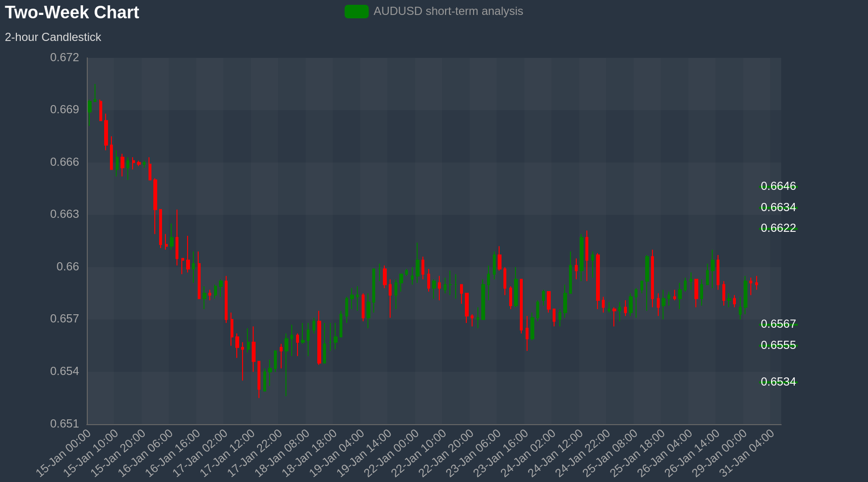Select the 0.6567 price level label
Viewport: 868px width, 482px height.
point(778,324)
